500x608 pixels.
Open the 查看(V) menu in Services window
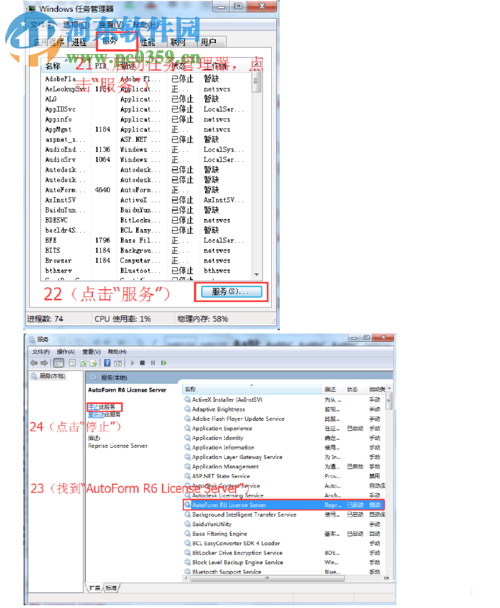pyautogui.click(x=92, y=352)
